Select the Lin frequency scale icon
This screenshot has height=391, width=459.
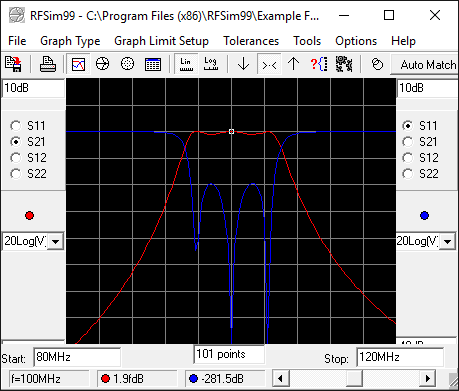[x=186, y=64]
